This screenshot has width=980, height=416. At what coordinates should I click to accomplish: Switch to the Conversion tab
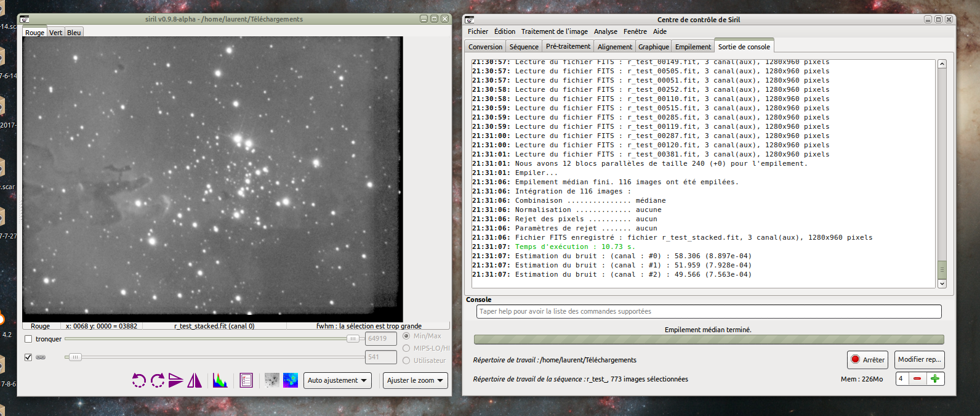click(x=485, y=47)
